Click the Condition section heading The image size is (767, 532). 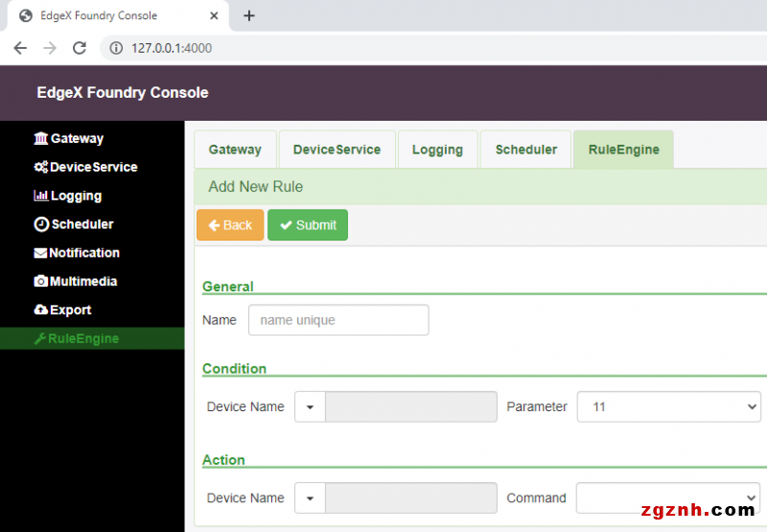click(x=234, y=369)
